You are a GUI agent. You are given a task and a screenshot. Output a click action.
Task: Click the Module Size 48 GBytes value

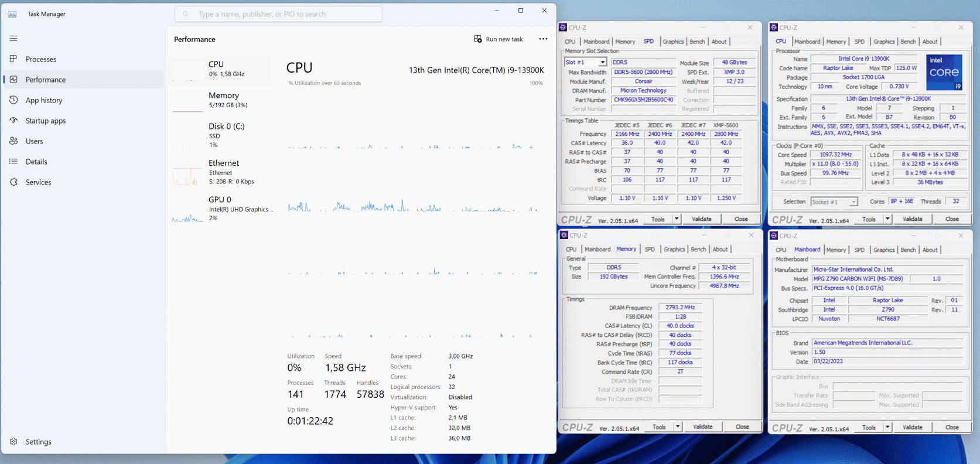click(734, 62)
